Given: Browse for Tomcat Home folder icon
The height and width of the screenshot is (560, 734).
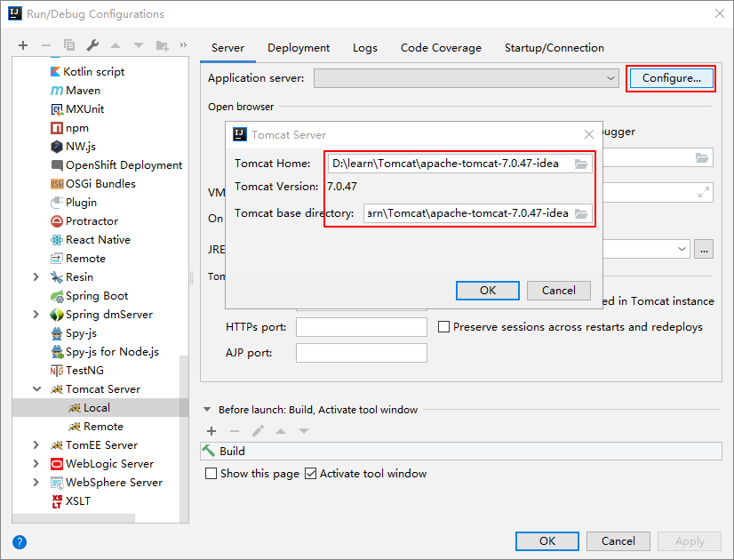Looking at the screenshot, I should point(581,164).
